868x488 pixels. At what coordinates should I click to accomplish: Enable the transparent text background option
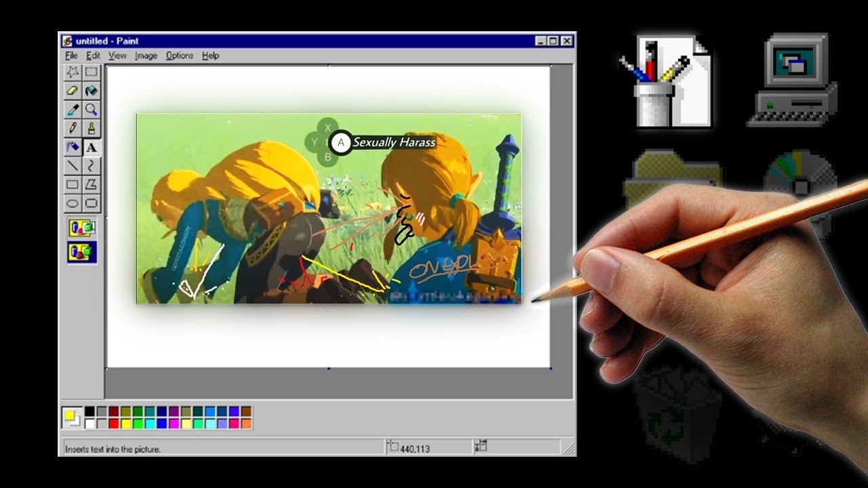[82, 253]
